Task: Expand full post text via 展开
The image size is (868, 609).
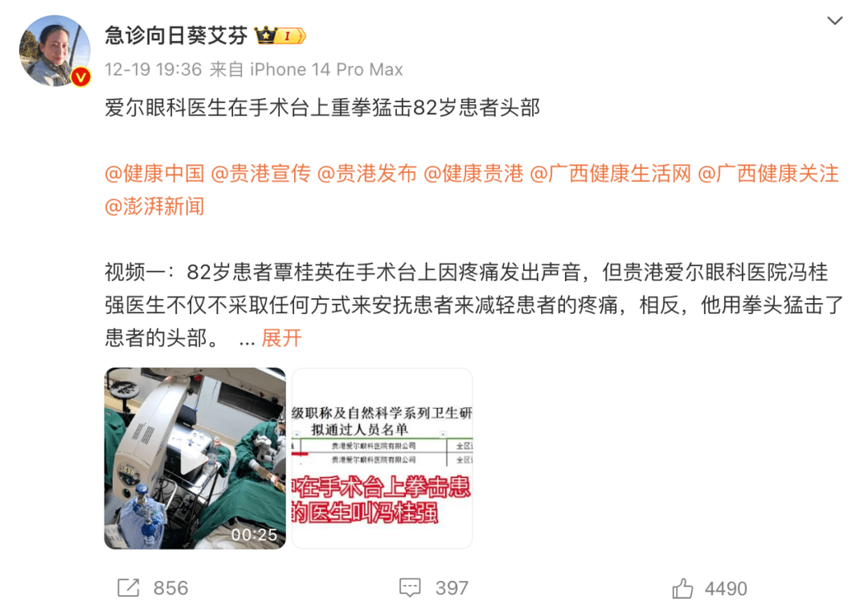Action: (x=281, y=338)
